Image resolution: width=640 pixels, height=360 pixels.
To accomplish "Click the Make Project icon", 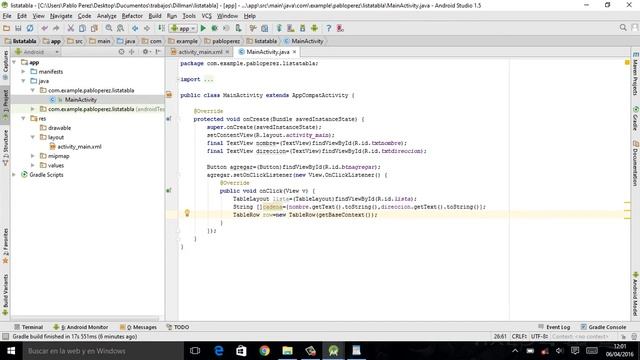I will (162, 28).
